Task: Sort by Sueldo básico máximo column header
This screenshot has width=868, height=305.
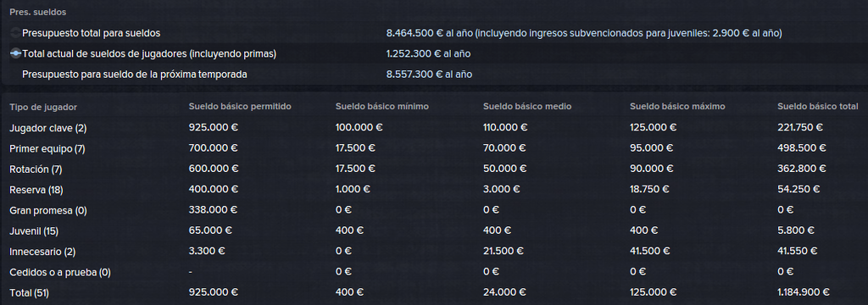Action: tap(677, 106)
